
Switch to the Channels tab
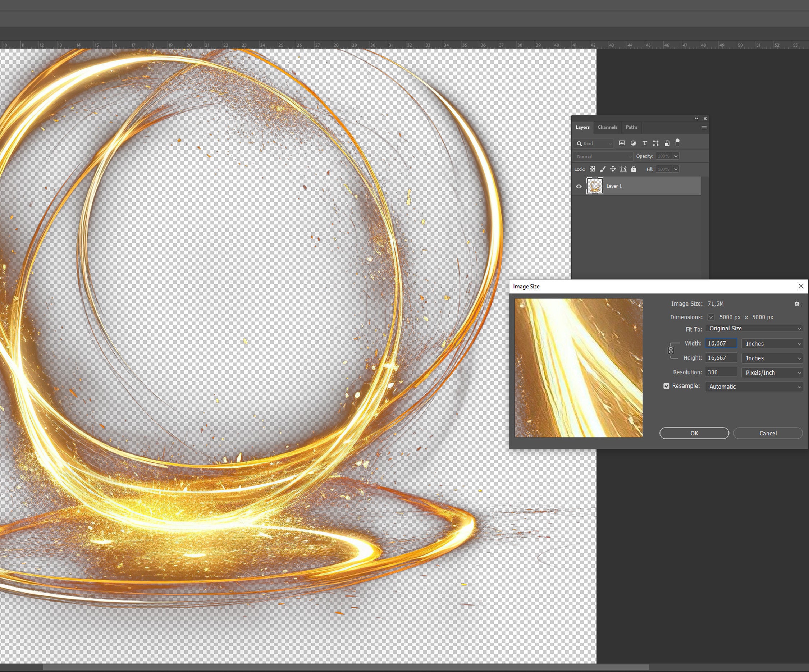click(608, 128)
